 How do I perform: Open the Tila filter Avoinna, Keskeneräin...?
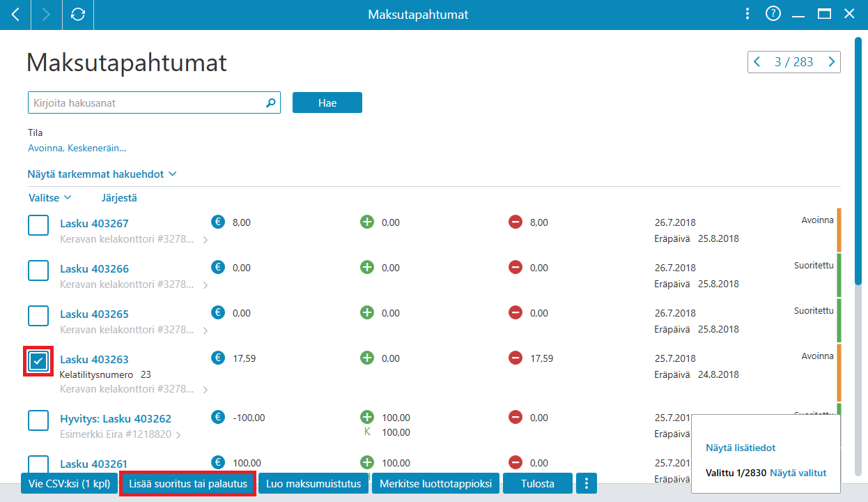coord(77,148)
